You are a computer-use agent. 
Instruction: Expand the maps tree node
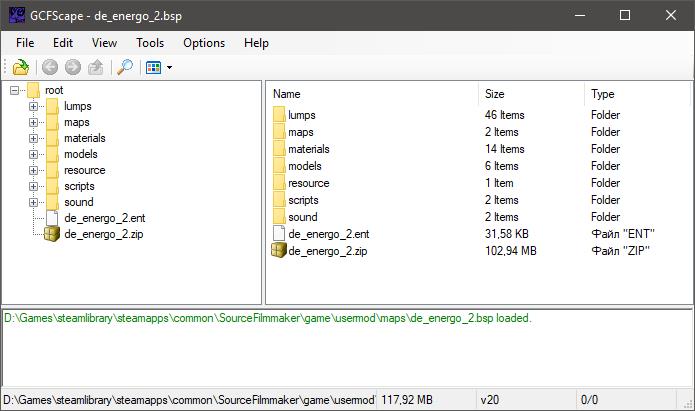coord(33,122)
